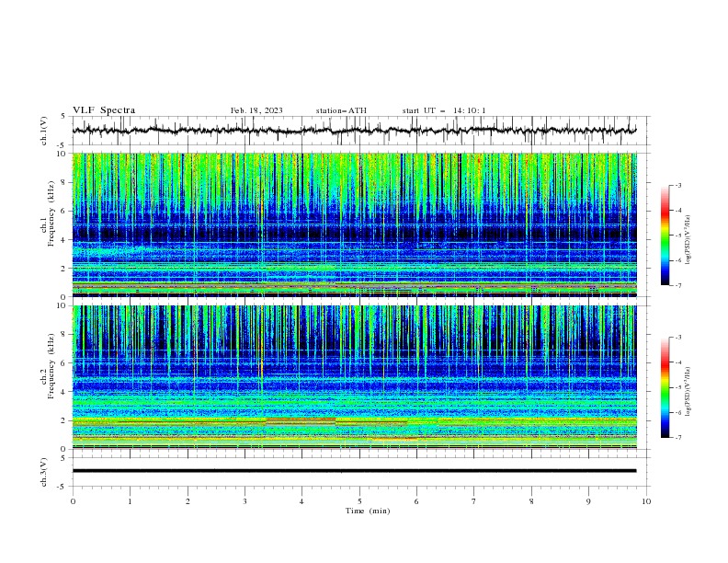Screen dimensions: 728x563
Task: Click the "ch.1(V)" waveform axis label
Action: point(44,131)
